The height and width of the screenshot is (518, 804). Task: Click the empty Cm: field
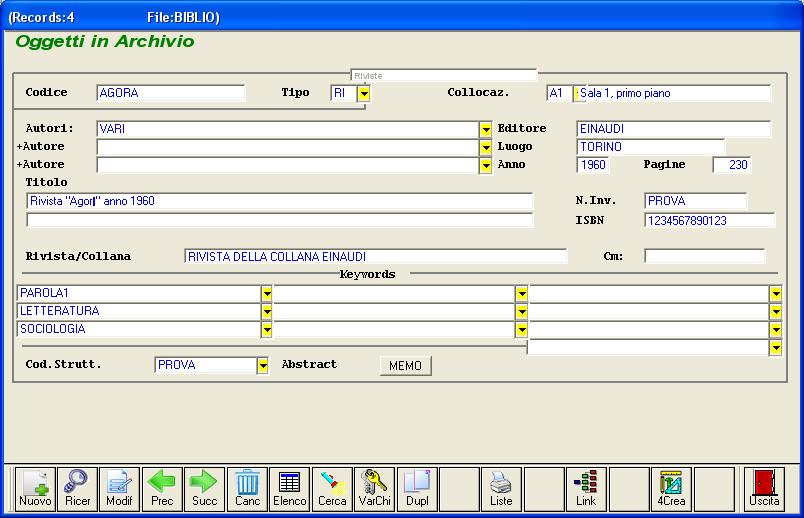[705, 256]
